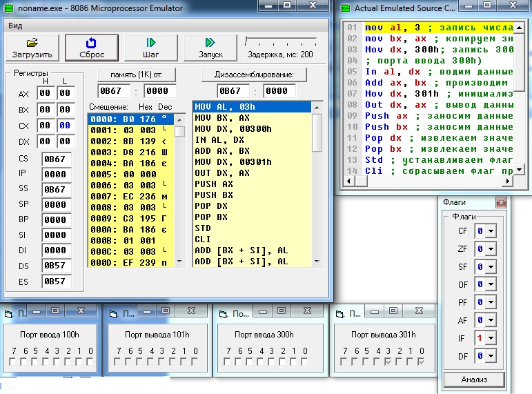
Task: Maximize the Actual Emulated Source window
Action: (487, 5)
